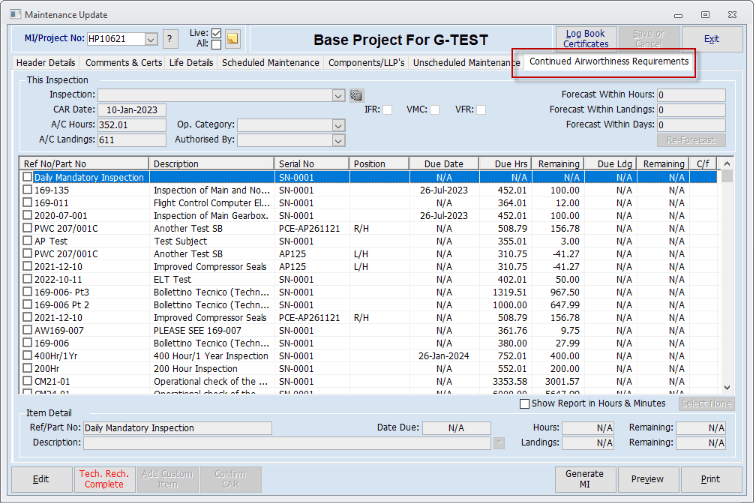This screenshot has width=754, height=503.
Task: Click the Preview button
Action: pos(648,479)
